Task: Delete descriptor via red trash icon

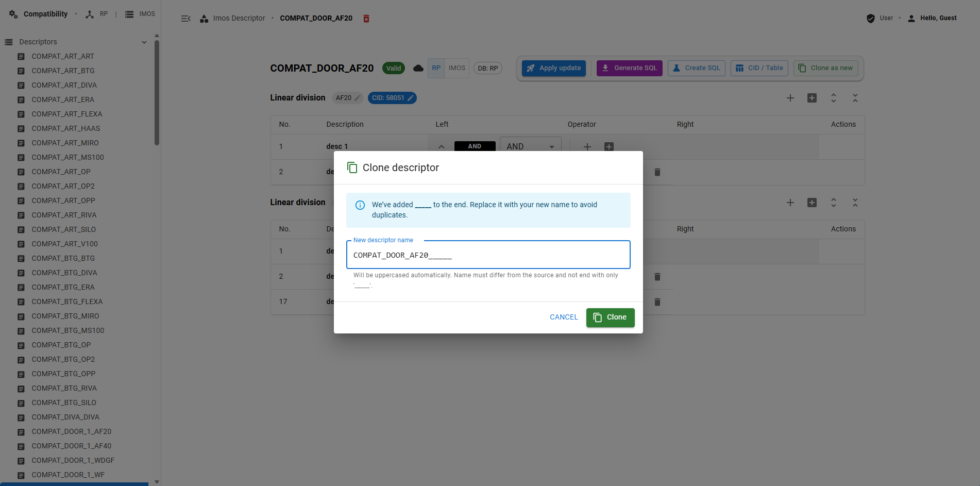Action: [x=366, y=19]
